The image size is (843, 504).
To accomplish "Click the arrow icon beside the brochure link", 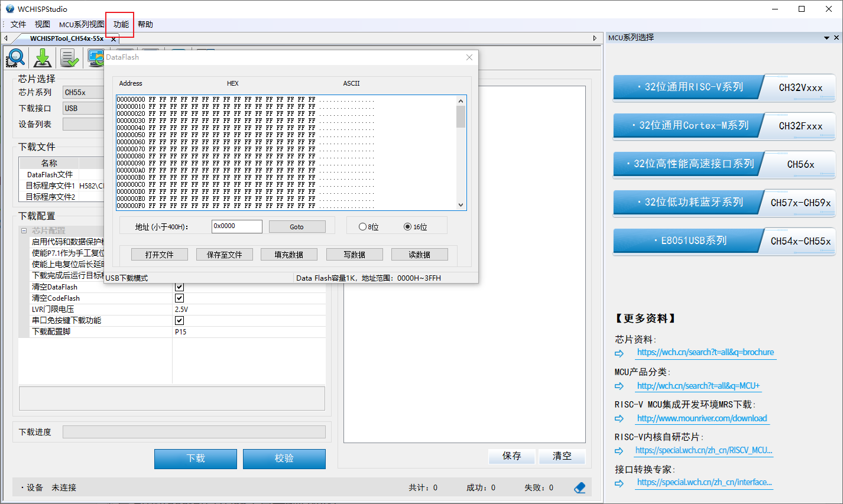I will (x=619, y=353).
